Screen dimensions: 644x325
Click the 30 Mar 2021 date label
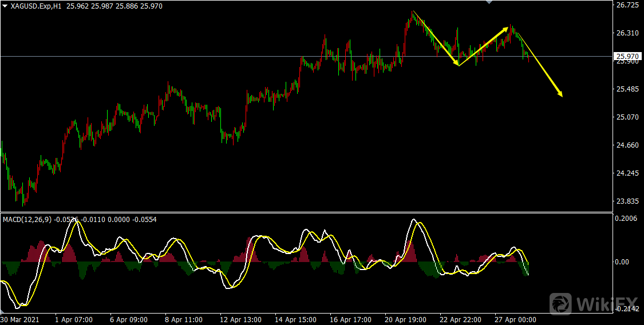pyautogui.click(x=20, y=320)
